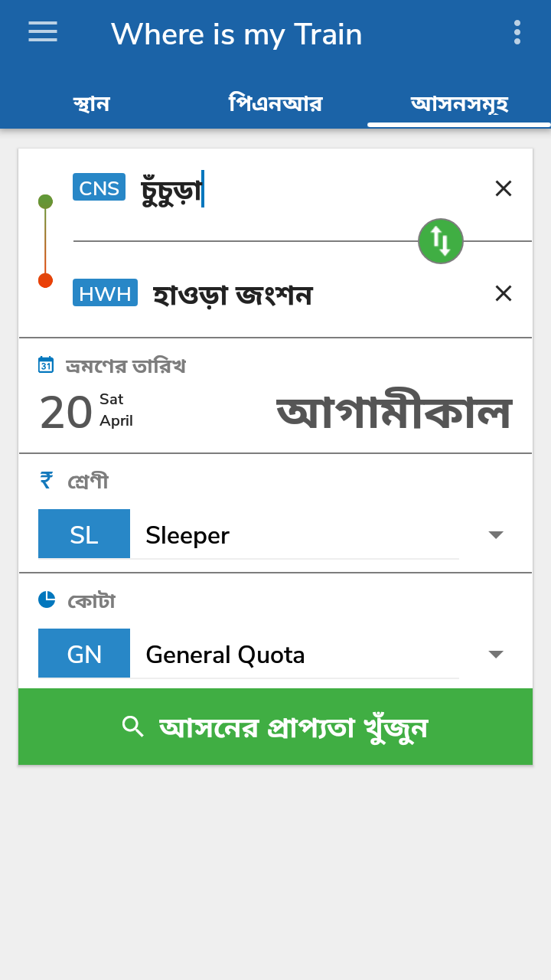
Task: Click the HWH station code badge
Action: [105, 292]
